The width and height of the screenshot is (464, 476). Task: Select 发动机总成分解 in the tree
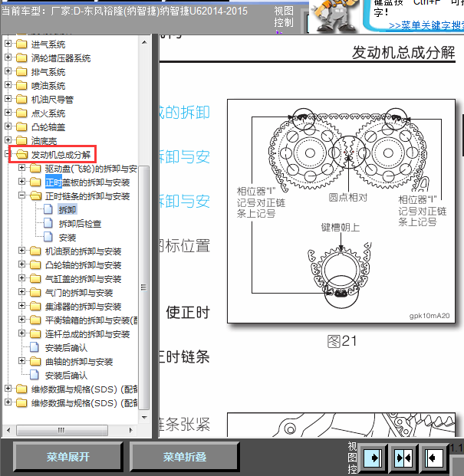tap(61, 155)
